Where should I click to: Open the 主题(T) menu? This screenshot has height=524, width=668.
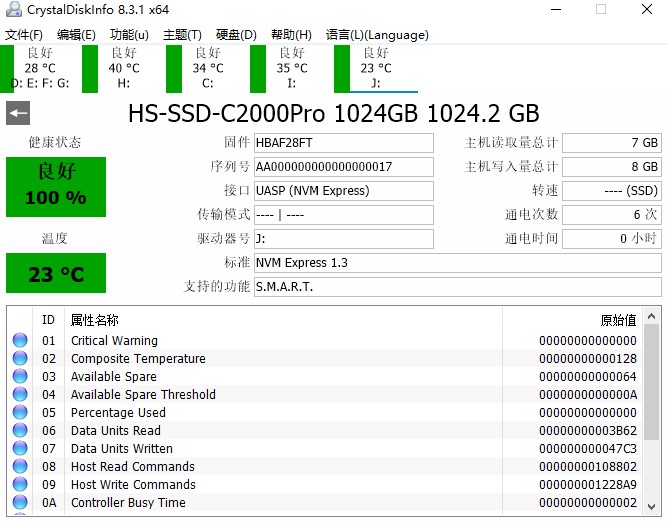pos(182,35)
